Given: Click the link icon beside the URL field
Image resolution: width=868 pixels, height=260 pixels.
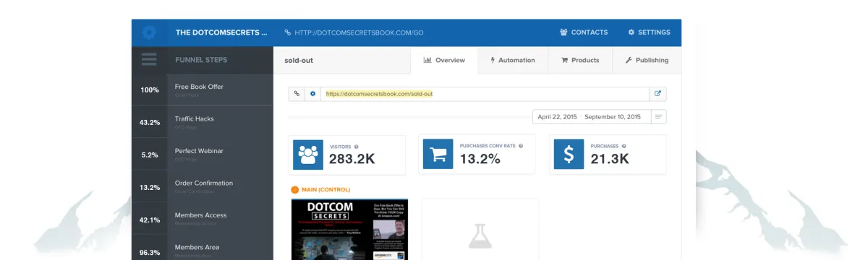Looking at the screenshot, I should coord(297,94).
